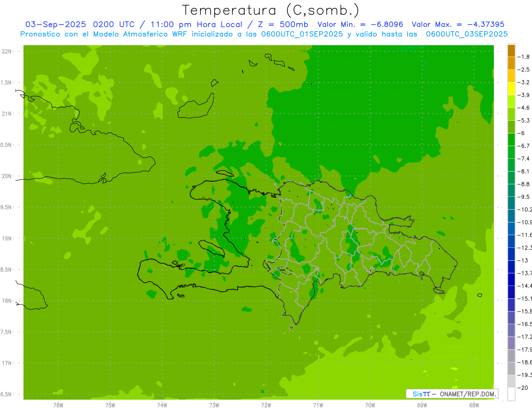Select the "Valor Max. = -4.37395" readout
The width and height of the screenshot is (532, 411).
(x=458, y=24)
